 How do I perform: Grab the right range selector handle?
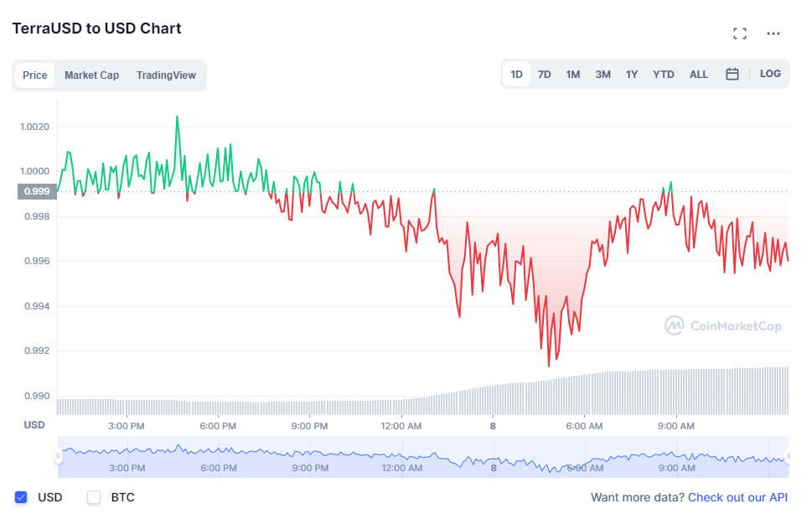click(789, 456)
